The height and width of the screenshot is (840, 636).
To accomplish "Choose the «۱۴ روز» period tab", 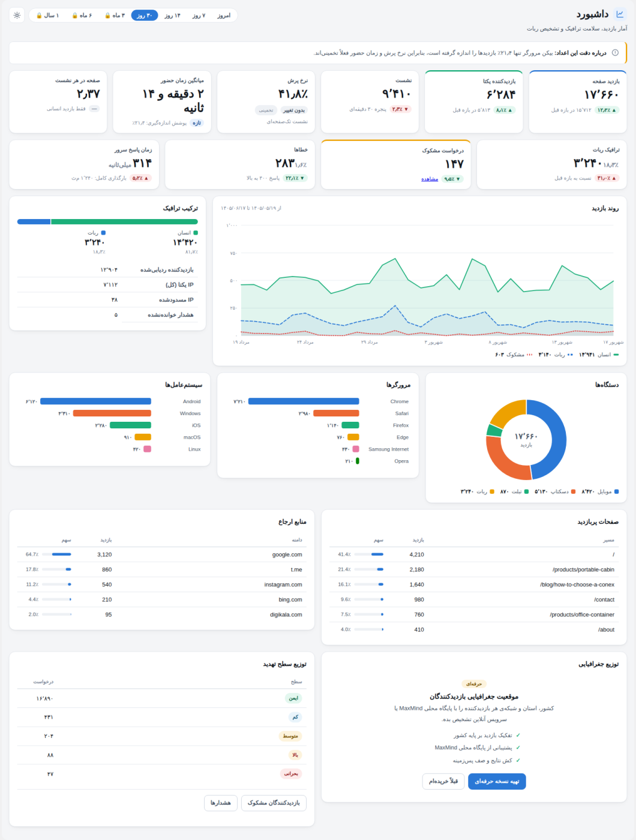I will 173,16.
